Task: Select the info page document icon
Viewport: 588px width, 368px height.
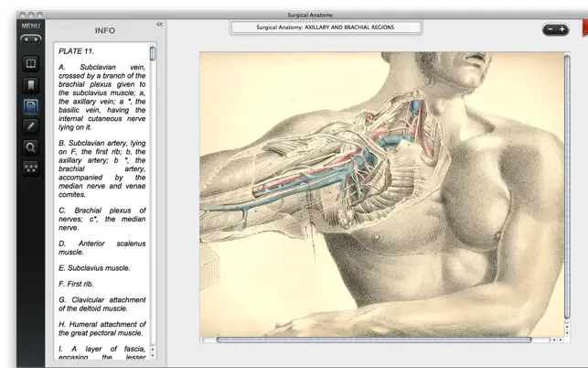Action: coord(31,106)
